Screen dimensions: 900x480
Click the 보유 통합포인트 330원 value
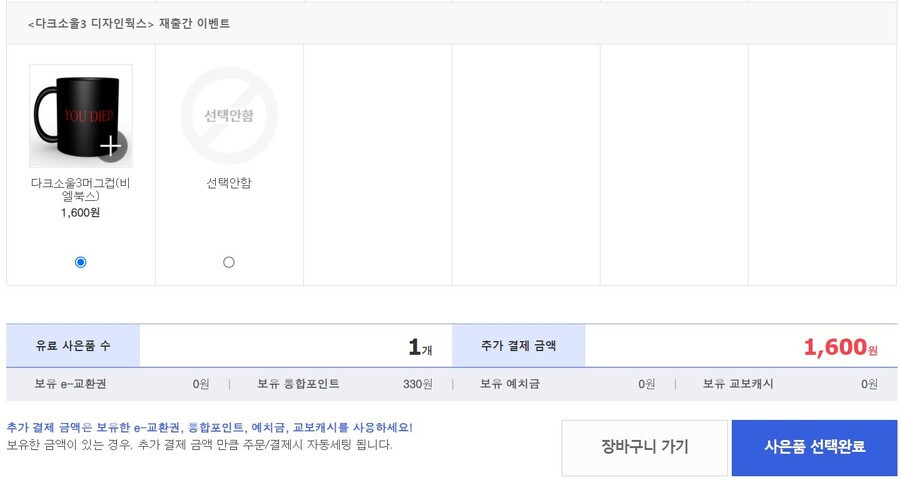pyautogui.click(x=417, y=384)
